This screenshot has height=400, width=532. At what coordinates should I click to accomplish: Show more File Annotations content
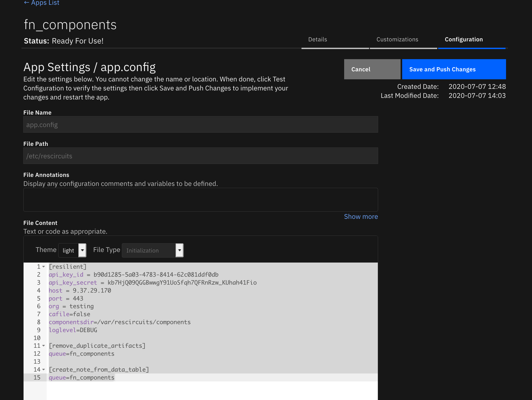click(x=361, y=216)
